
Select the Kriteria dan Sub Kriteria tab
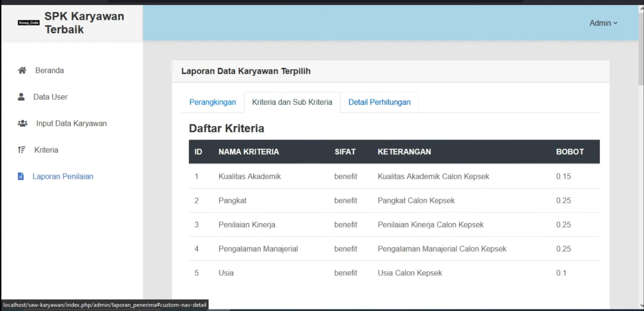[292, 102]
